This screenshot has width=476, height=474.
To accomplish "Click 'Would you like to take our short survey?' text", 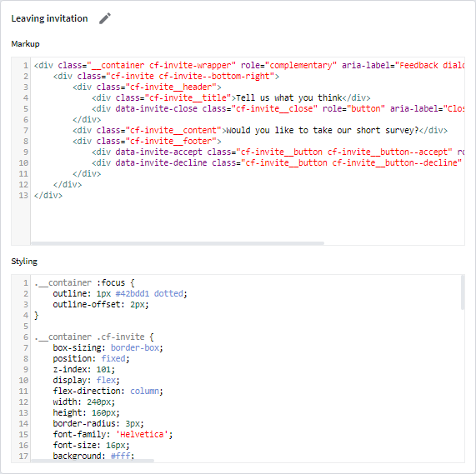I will (323, 131).
